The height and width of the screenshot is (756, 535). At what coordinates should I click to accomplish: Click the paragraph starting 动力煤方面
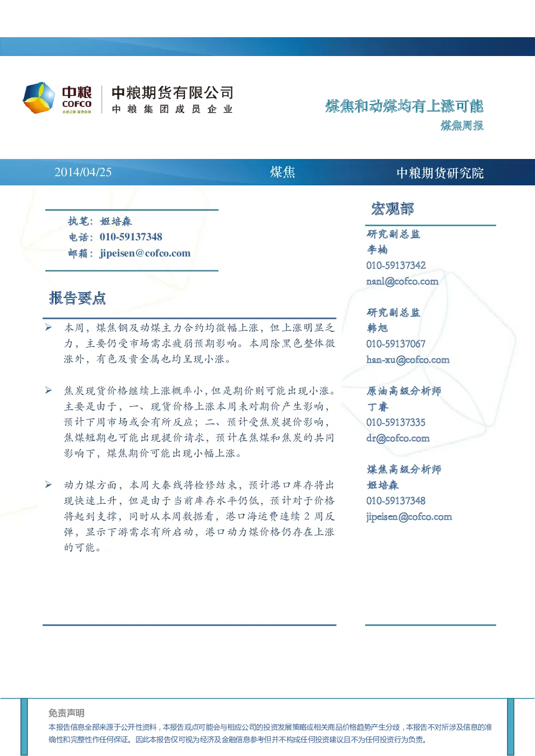pos(200,516)
